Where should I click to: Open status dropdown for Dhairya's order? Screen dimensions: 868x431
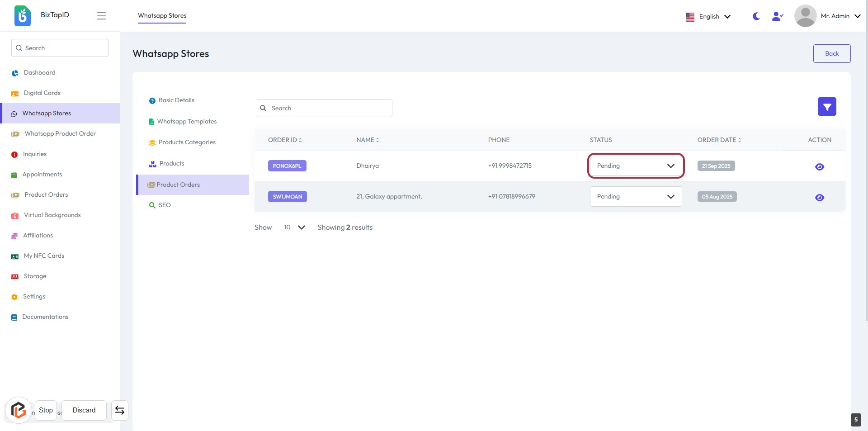(x=636, y=166)
